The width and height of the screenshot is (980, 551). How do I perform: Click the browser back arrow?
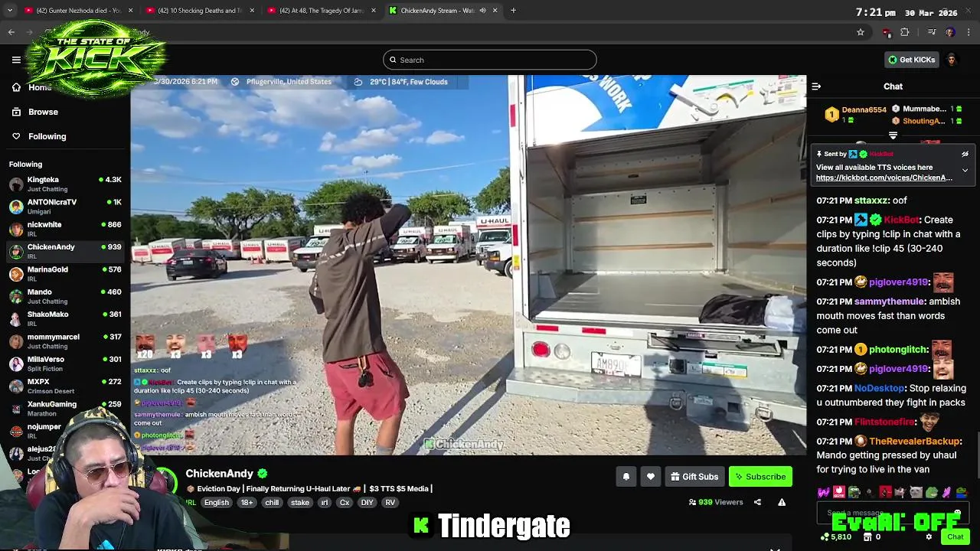point(11,32)
